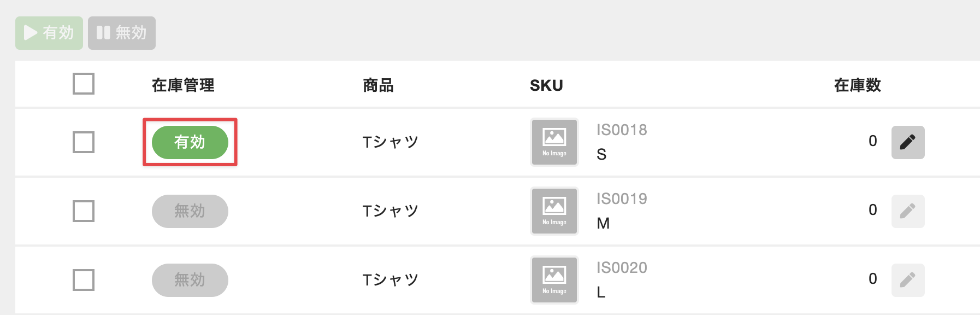
Task: Click the No Image thumbnail for IS0019
Action: tap(554, 211)
